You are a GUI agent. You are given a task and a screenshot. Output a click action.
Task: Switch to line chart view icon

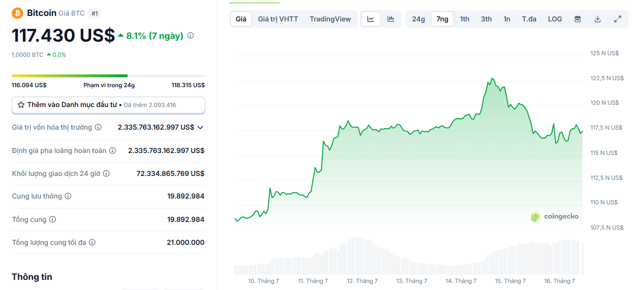pos(371,19)
